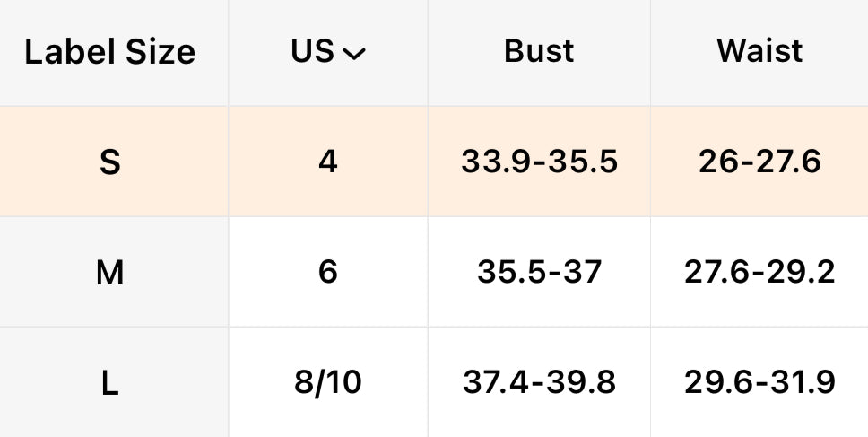868x437 pixels.
Task: Click US size 8/10 cell
Action: (328, 383)
